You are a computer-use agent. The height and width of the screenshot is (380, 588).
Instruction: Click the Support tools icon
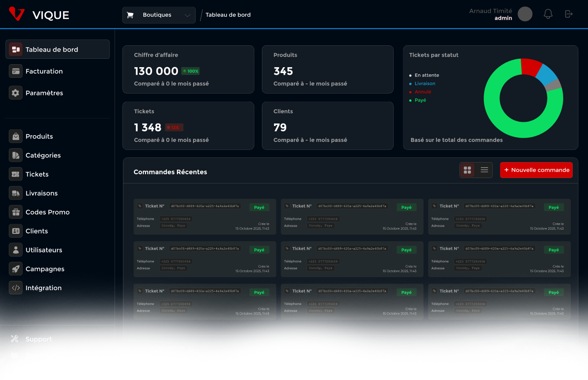pos(15,339)
